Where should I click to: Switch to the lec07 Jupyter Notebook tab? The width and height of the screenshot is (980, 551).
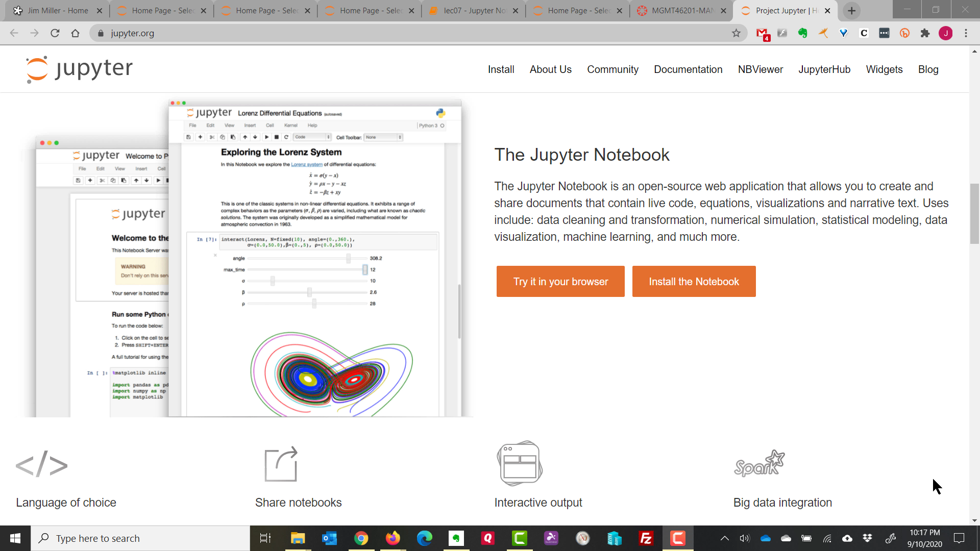click(x=473, y=11)
